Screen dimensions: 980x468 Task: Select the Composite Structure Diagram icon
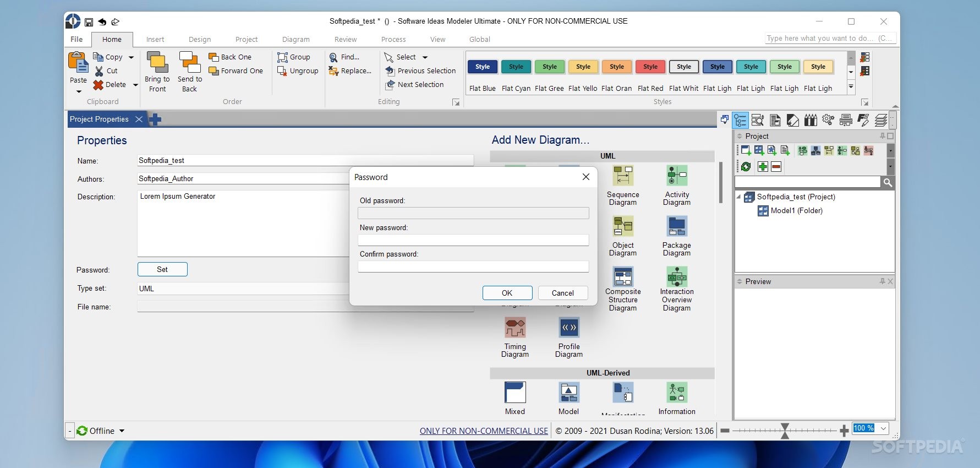click(x=623, y=276)
